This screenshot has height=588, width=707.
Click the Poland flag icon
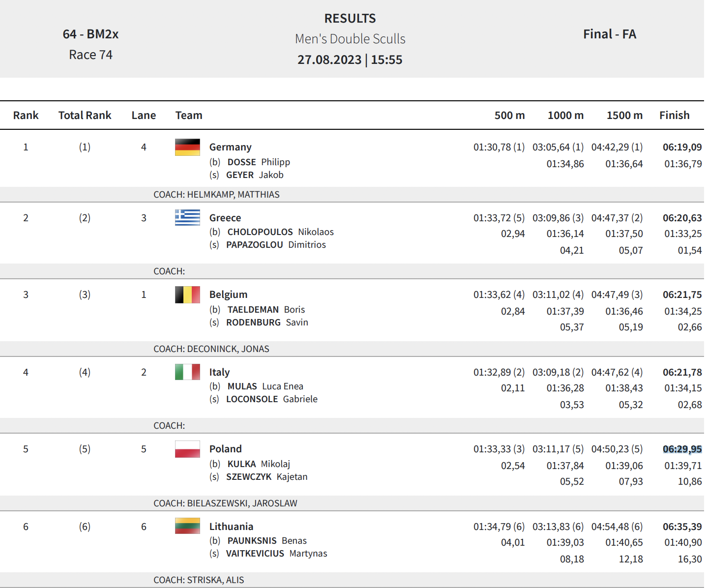tap(187, 449)
